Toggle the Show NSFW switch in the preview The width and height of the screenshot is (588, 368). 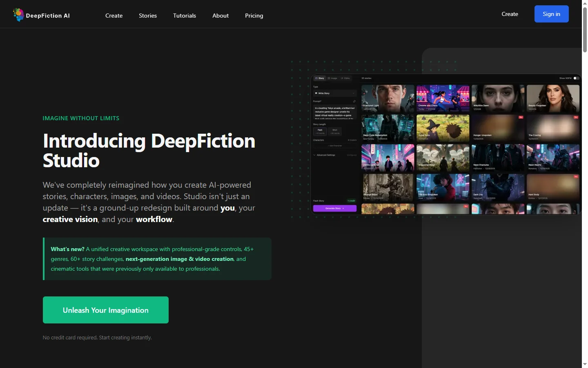[x=576, y=78]
